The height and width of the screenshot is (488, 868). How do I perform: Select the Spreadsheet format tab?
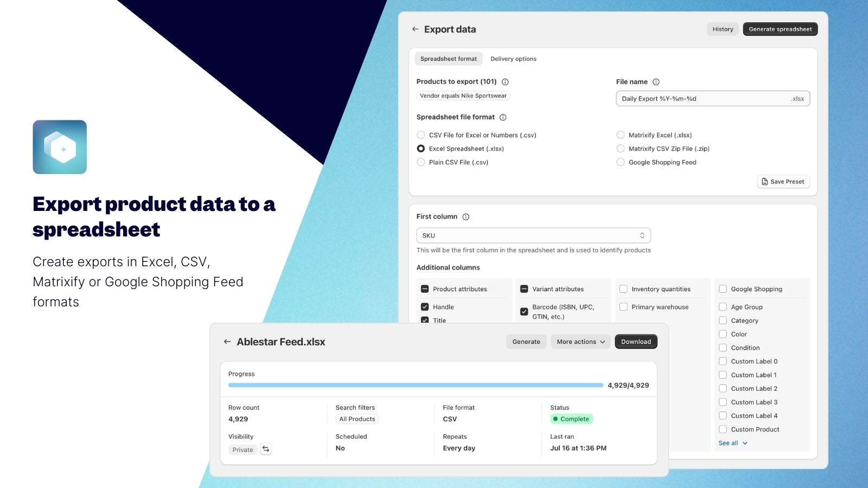tap(449, 59)
